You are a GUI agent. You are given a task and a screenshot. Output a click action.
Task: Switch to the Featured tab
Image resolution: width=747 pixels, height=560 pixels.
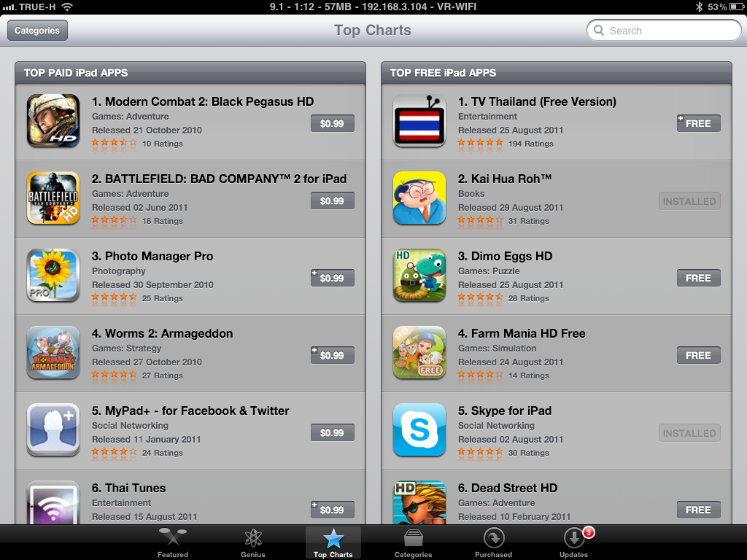172,542
